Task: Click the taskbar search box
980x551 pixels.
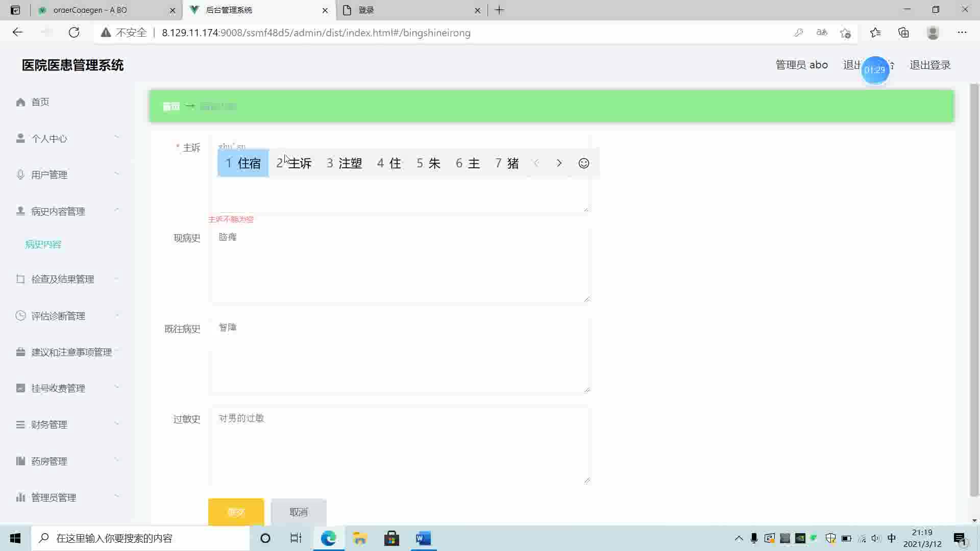Action: pos(140,538)
